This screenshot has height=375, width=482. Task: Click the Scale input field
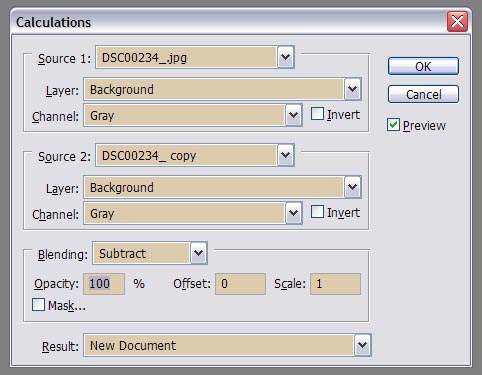[x=335, y=284]
